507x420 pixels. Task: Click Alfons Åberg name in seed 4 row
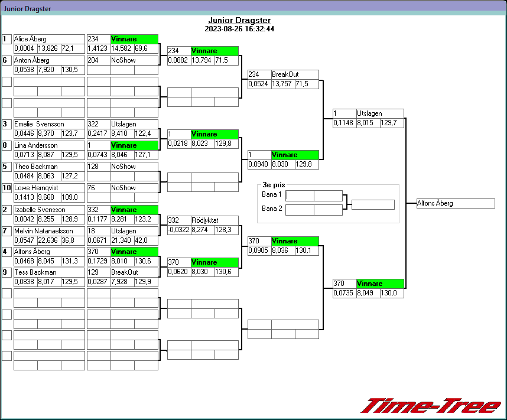point(49,252)
